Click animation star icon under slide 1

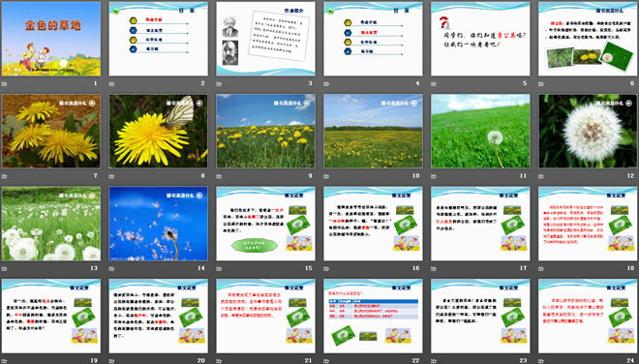(x=5, y=84)
